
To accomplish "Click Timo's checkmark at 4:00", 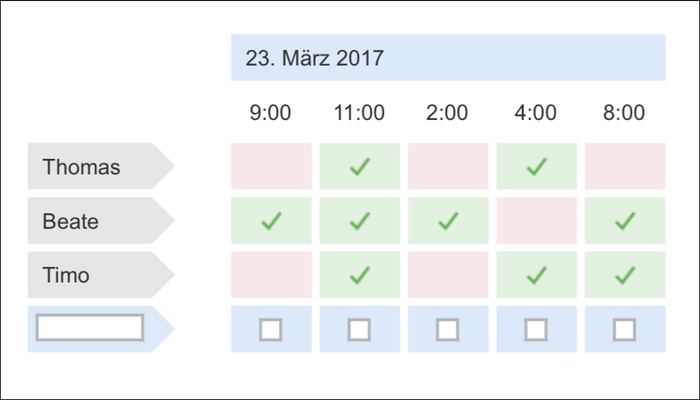I will pos(537,274).
